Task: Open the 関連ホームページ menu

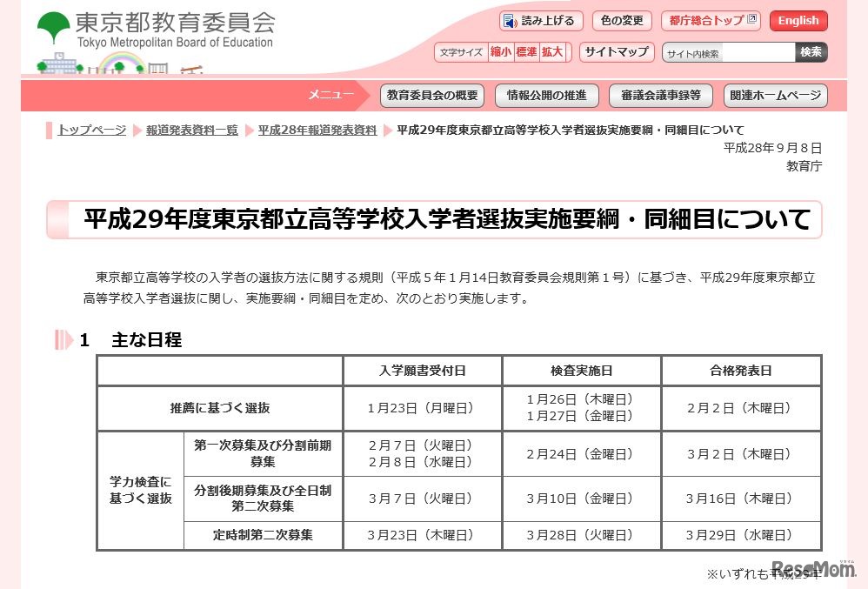Action: (775, 96)
